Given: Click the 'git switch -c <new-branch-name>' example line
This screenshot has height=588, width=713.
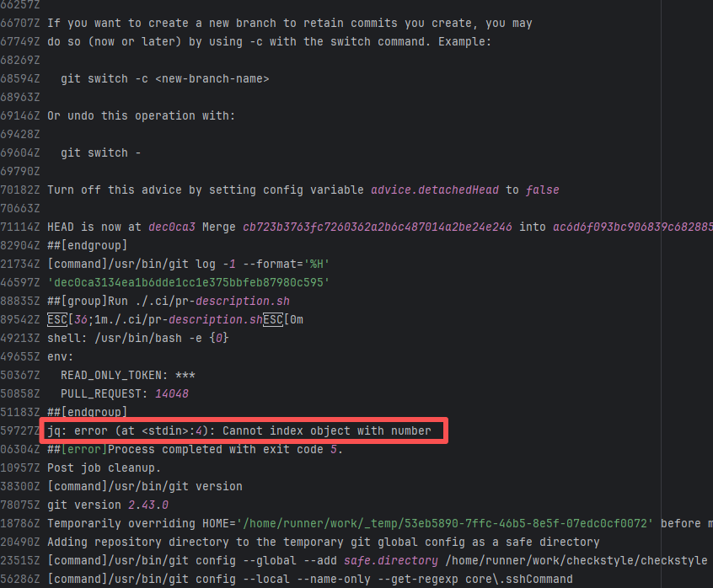Looking at the screenshot, I should point(165,78).
